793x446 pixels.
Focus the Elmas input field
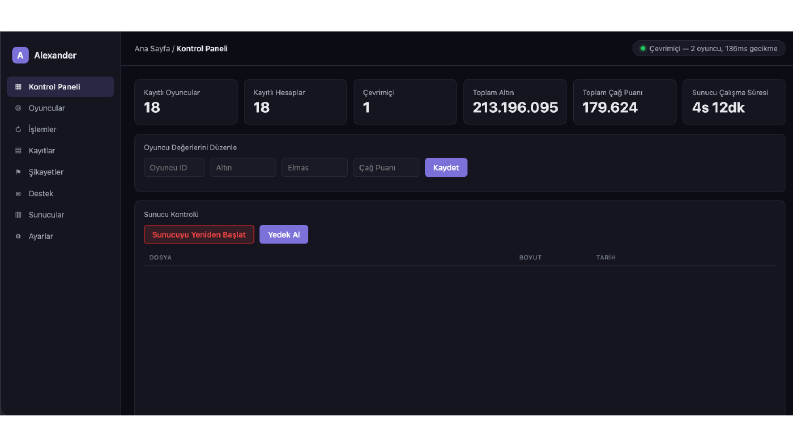click(315, 167)
